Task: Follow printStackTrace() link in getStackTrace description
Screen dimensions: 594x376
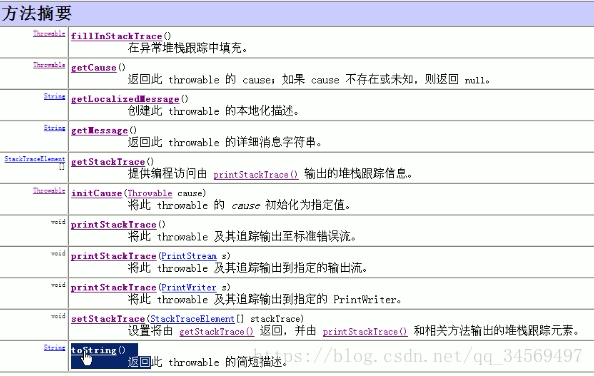Action: (x=256, y=175)
